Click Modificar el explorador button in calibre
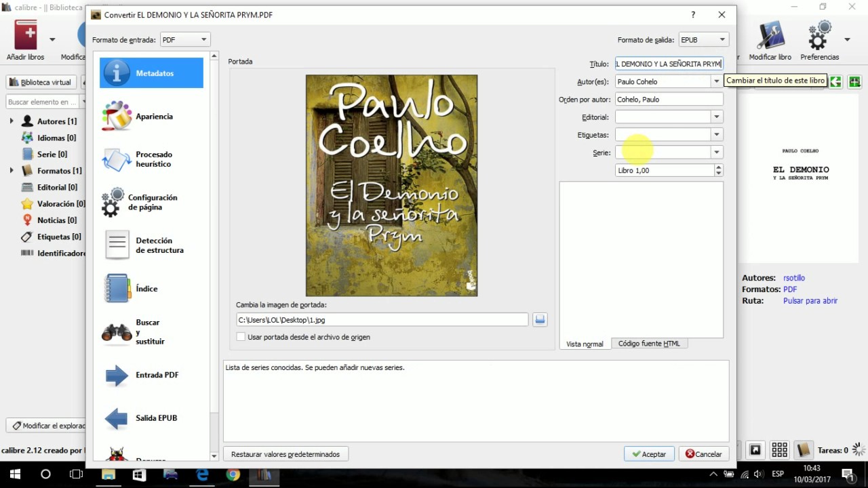Screen dimensions: 868x488 click(x=47, y=426)
